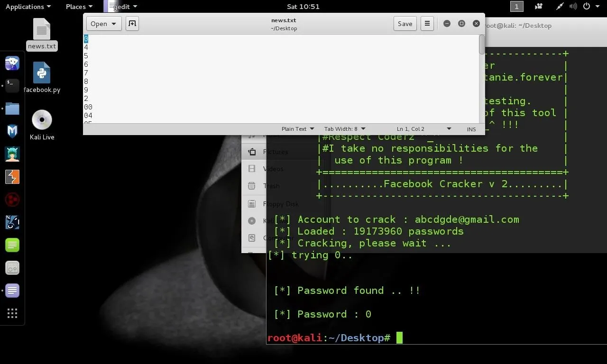Click the power icon in top bar
The height and width of the screenshot is (364, 607).
587,7
